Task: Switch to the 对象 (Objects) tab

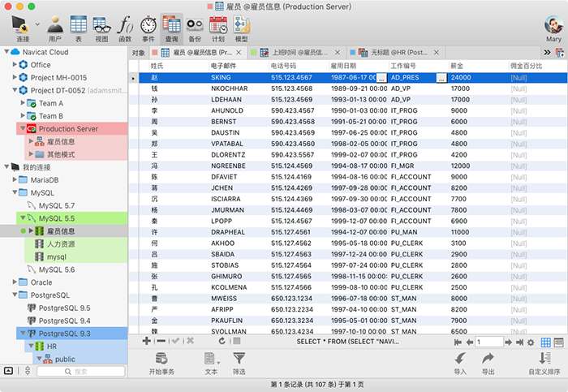Action: point(138,53)
